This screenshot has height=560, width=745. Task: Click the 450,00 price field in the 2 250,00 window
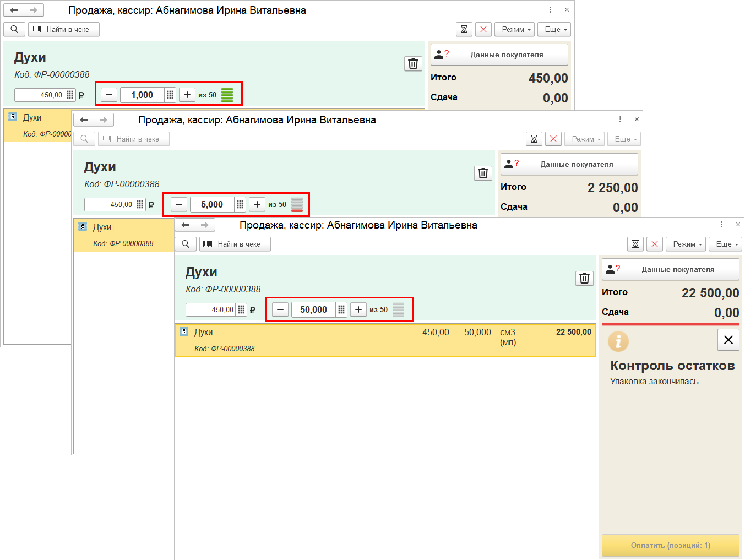110,204
